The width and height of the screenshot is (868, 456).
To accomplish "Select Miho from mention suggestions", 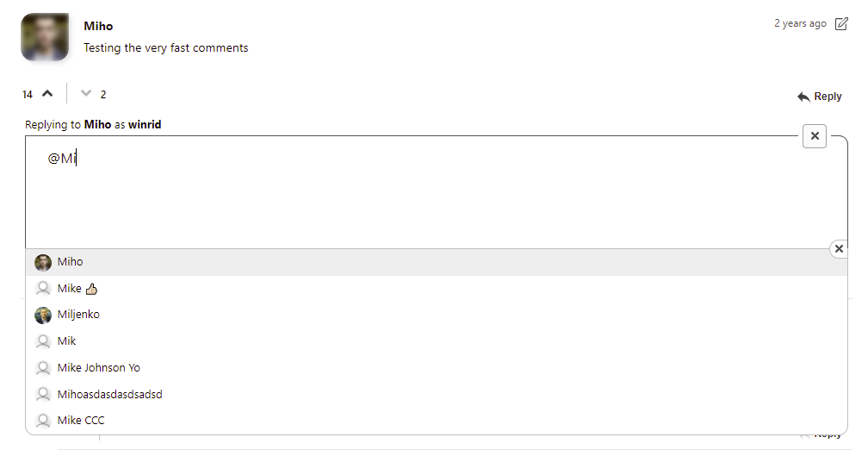I will (x=71, y=262).
